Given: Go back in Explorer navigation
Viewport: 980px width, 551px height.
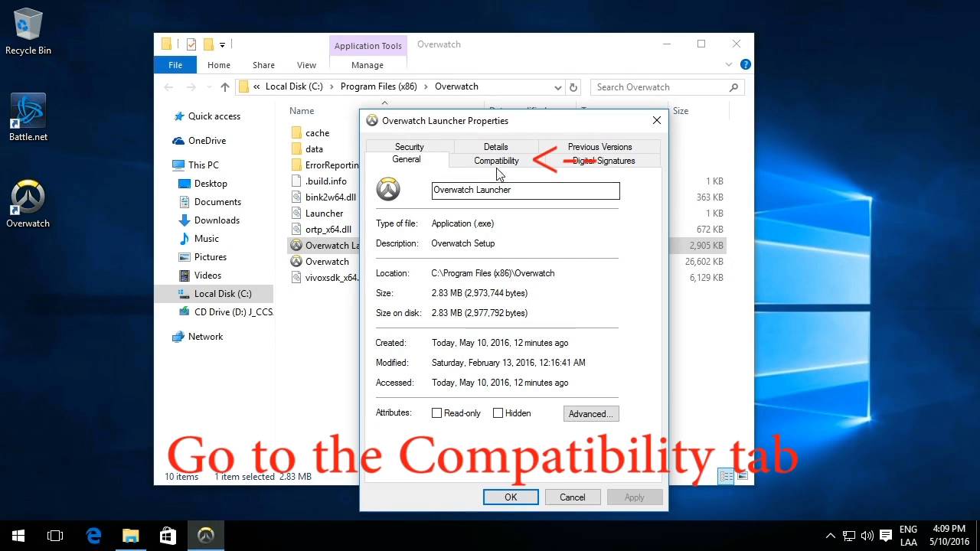Looking at the screenshot, I should coord(168,87).
